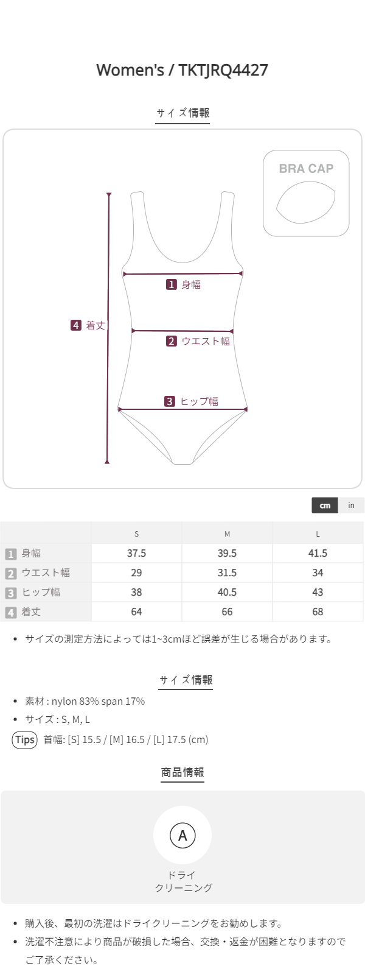Click the 商品情報 section heading
Screen dimensions: 365x980
pyautogui.click(x=182, y=772)
